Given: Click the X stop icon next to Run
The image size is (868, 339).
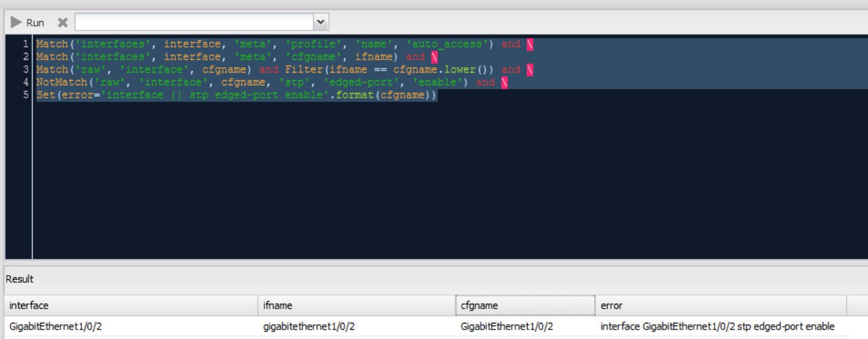Looking at the screenshot, I should pyautogui.click(x=62, y=22).
